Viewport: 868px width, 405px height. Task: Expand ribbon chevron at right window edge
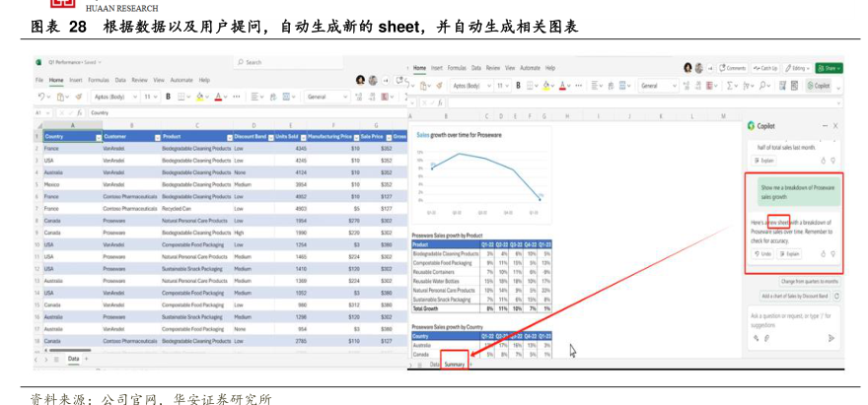point(838,89)
